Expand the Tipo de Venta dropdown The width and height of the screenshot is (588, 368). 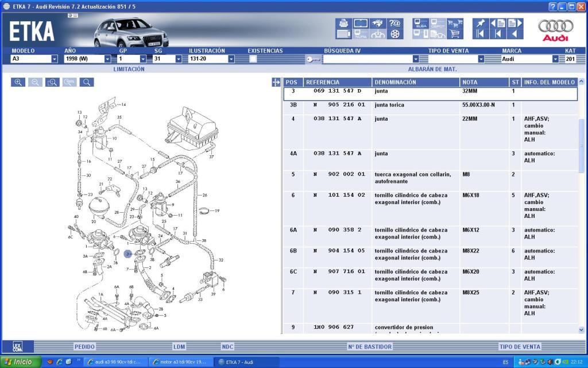(x=481, y=59)
